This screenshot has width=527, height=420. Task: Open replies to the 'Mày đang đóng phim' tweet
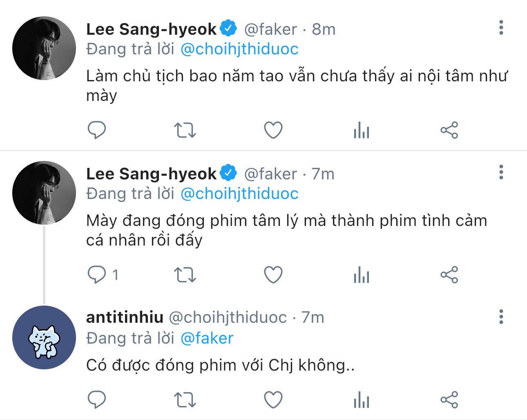coord(97,275)
